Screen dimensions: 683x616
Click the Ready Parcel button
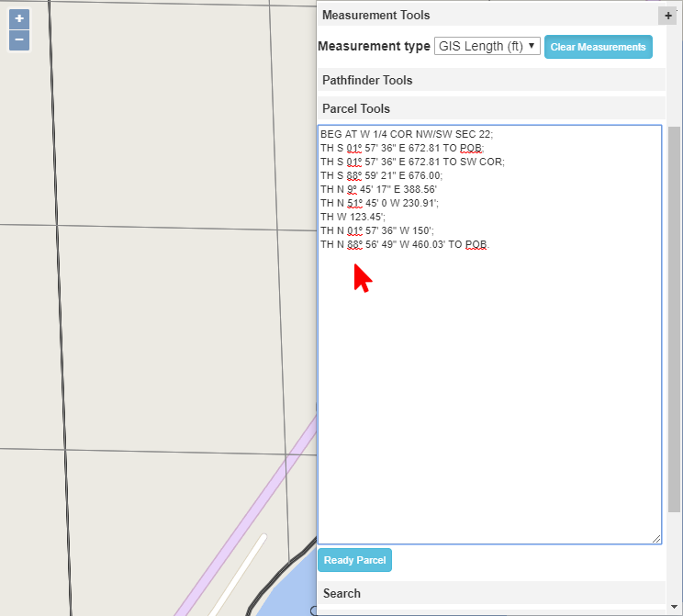pos(354,560)
